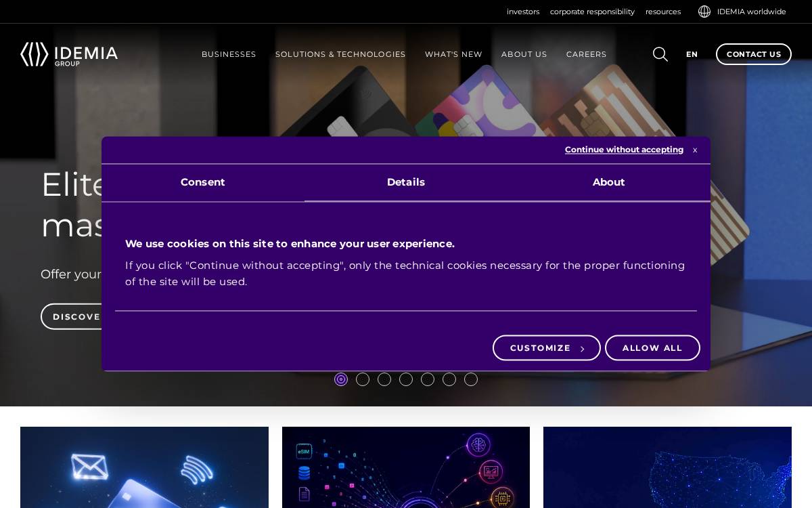Click the CONTACT US button

point(754,54)
